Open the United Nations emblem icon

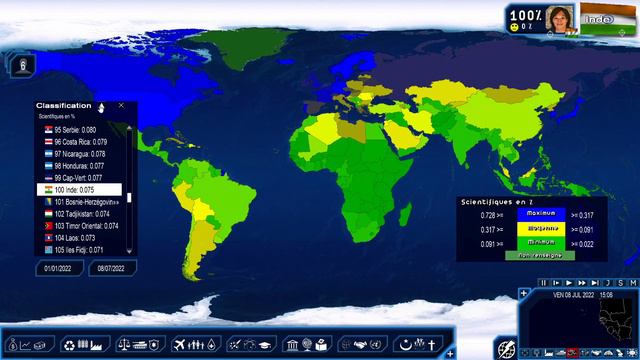tap(376, 345)
